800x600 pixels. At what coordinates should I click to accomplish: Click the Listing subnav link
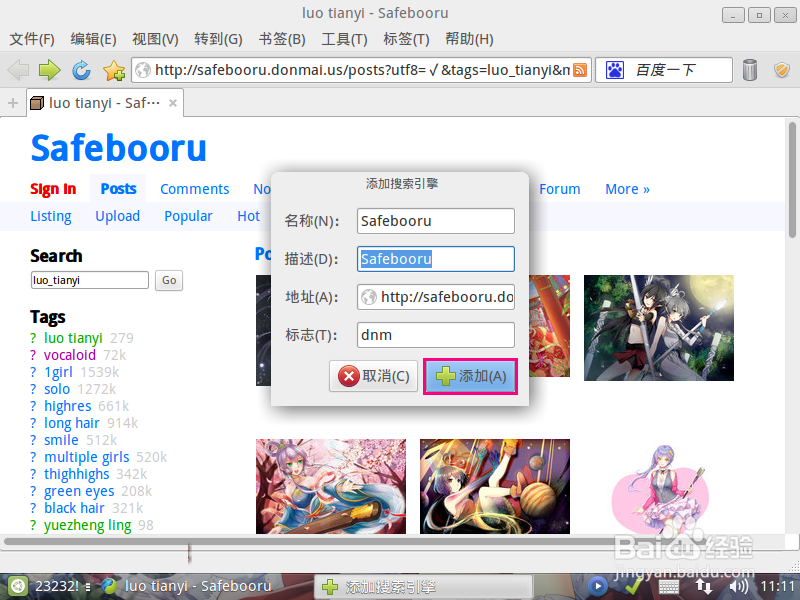coord(51,216)
